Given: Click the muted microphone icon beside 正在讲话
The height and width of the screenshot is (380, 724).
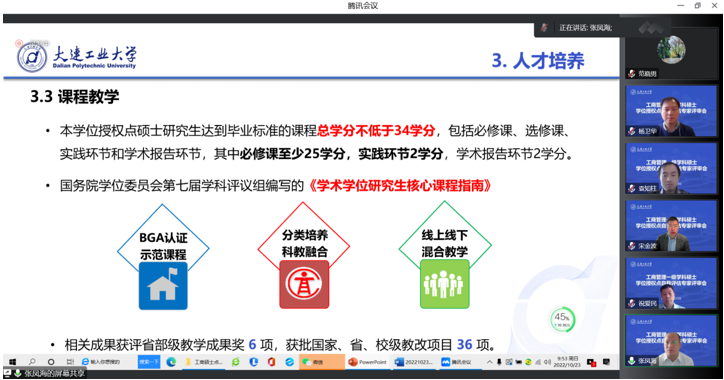Looking at the screenshot, I should (x=544, y=28).
